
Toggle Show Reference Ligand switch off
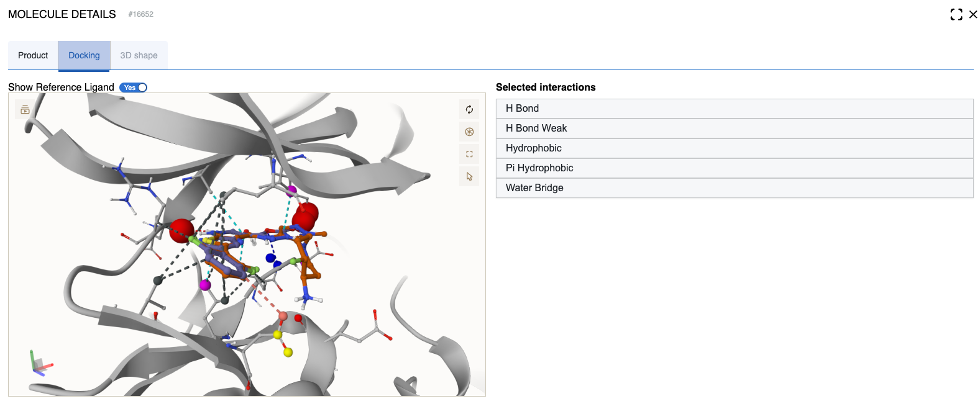point(134,88)
